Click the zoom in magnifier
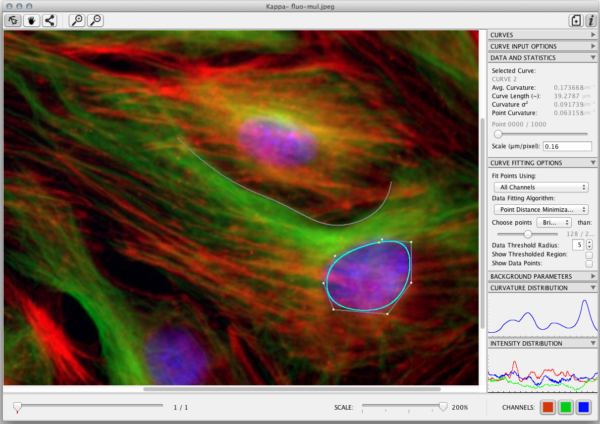This screenshot has height=424, width=600. [77, 20]
